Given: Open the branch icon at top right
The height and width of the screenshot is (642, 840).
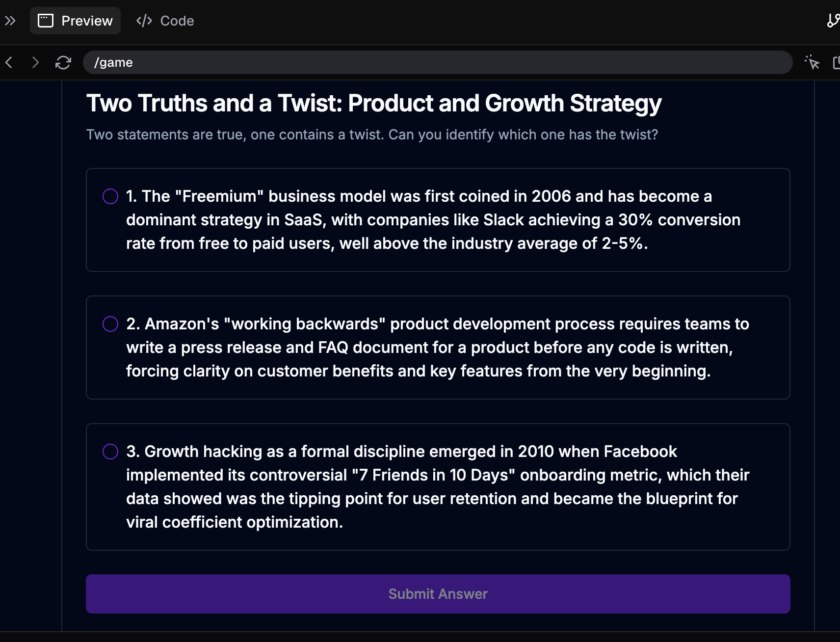Looking at the screenshot, I should (833, 21).
